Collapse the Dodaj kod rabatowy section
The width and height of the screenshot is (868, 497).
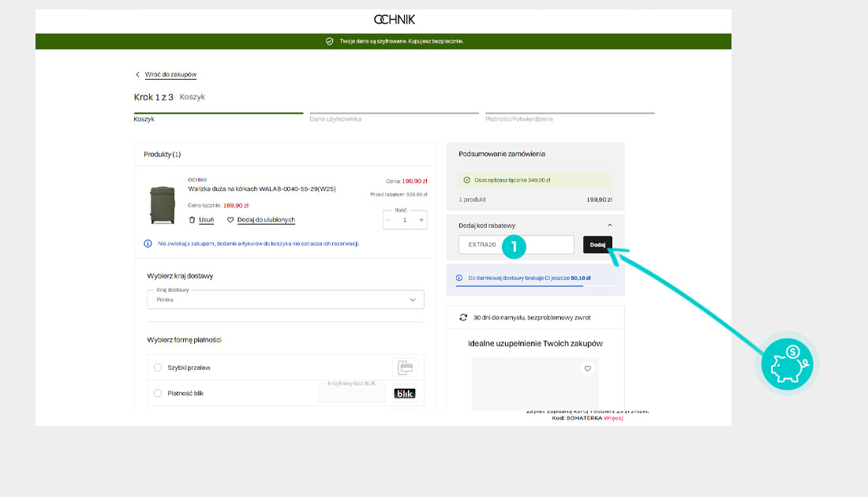(609, 226)
